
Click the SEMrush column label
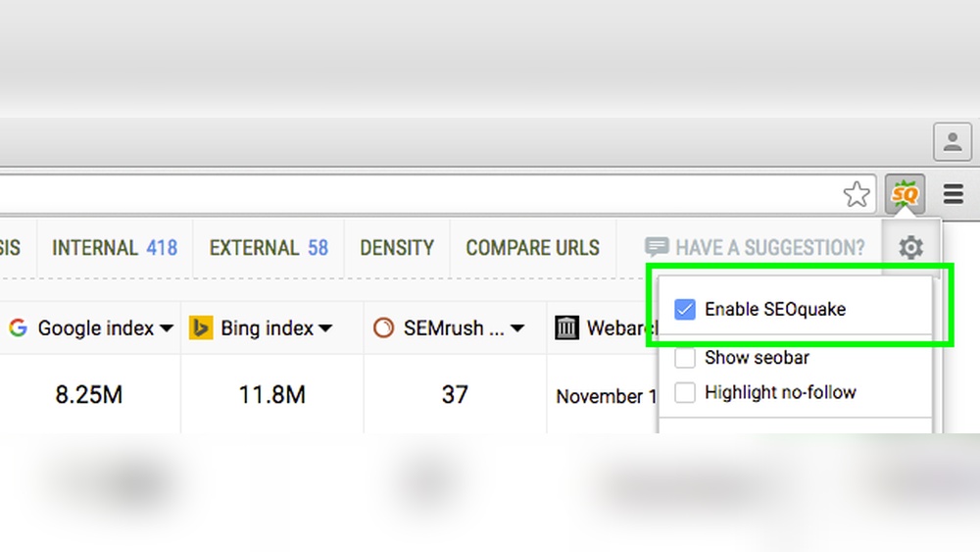point(453,328)
